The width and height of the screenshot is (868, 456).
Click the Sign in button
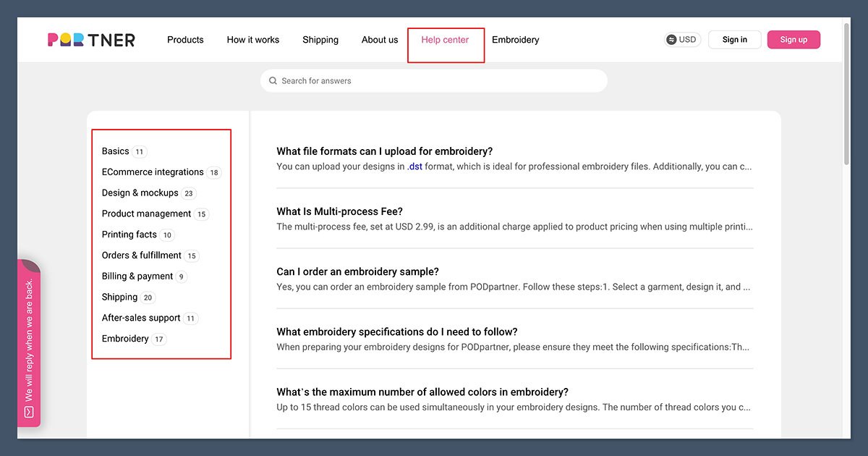coord(734,39)
